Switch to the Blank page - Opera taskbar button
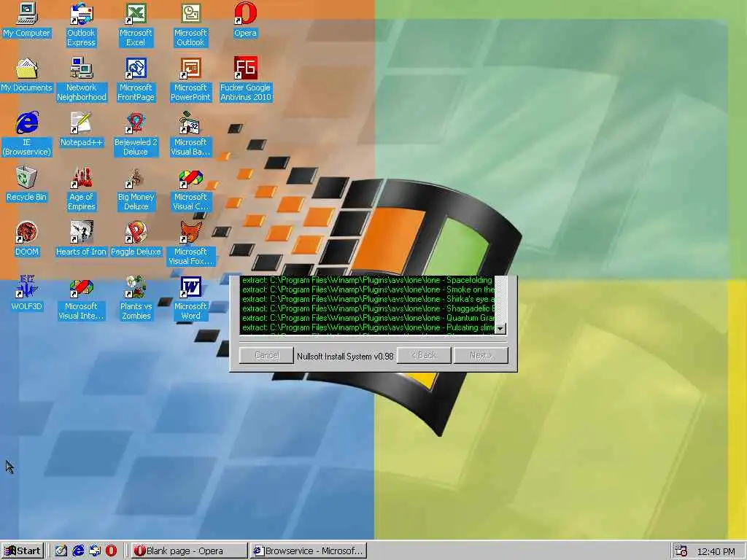 pyautogui.click(x=189, y=551)
